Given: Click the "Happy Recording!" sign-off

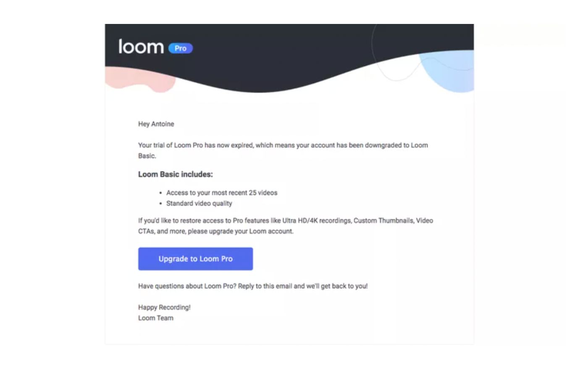Looking at the screenshot, I should click(x=164, y=308).
